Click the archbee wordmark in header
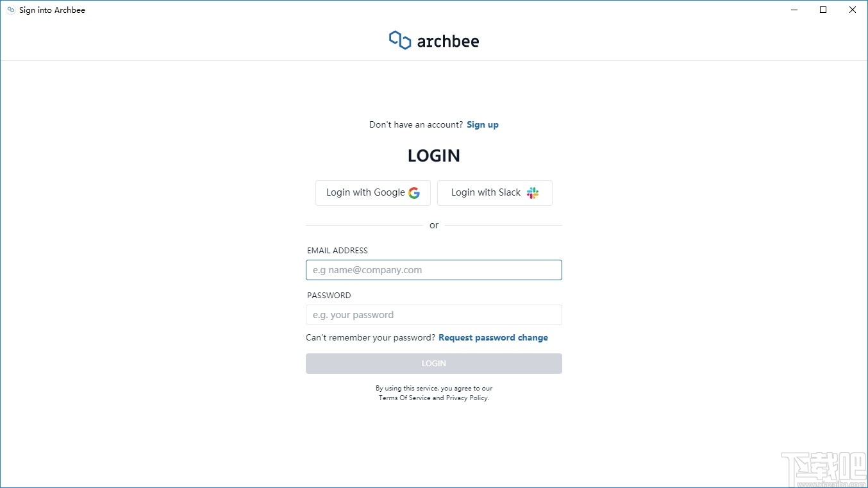 447,42
